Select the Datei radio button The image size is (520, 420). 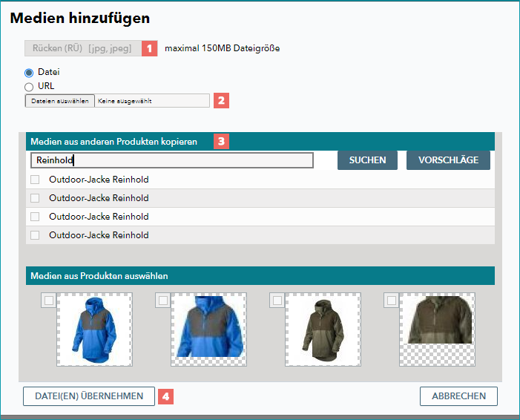click(29, 72)
